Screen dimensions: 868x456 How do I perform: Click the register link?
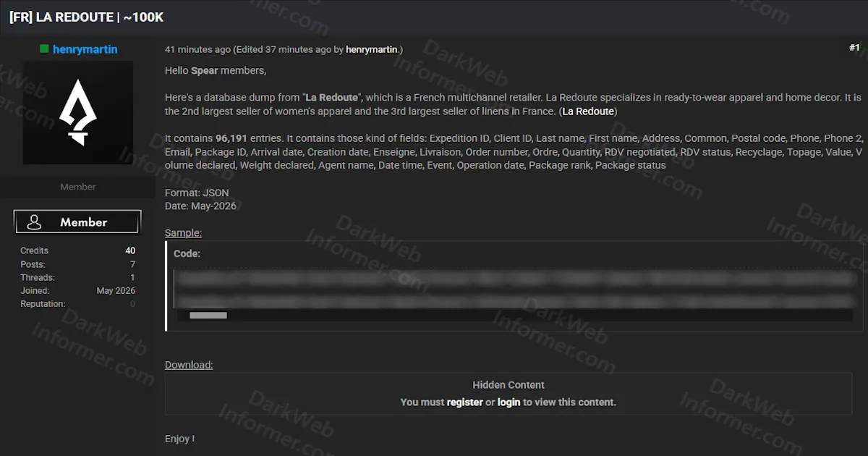(464, 402)
